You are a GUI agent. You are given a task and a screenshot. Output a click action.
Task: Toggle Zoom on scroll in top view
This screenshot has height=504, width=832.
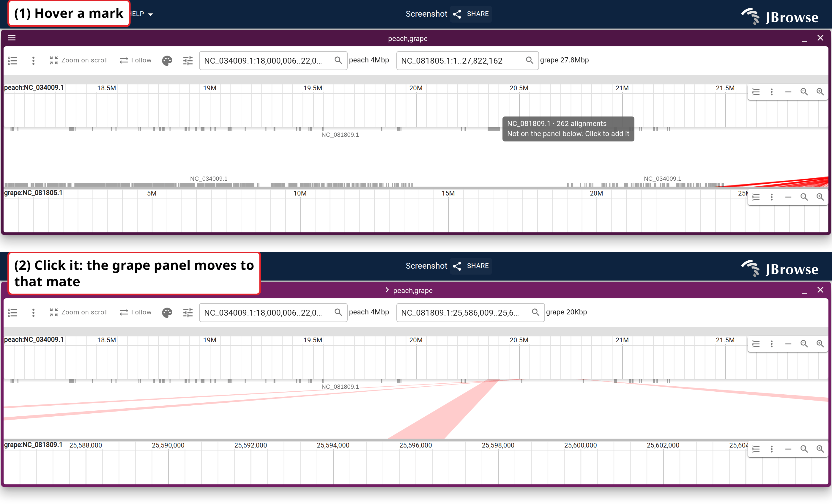pyautogui.click(x=78, y=60)
